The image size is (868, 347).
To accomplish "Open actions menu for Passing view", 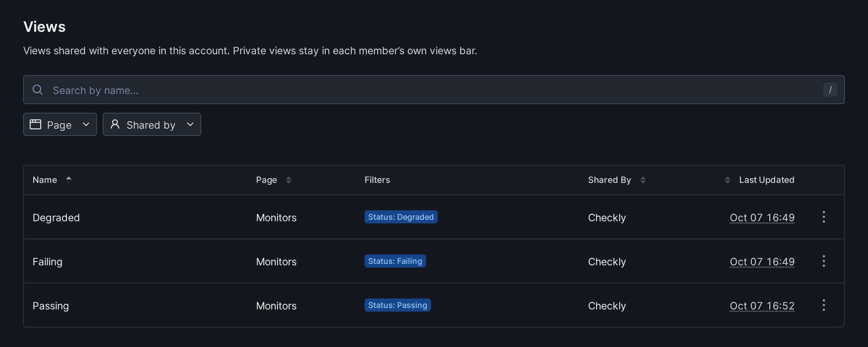I will (824, 305).
